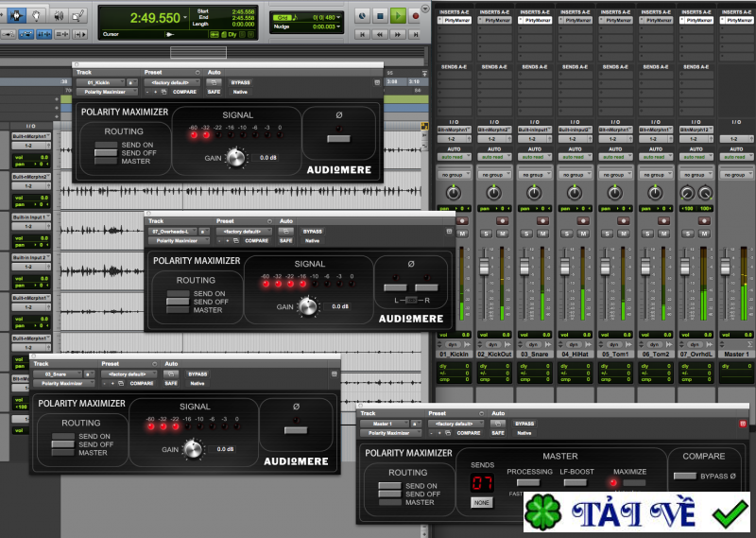Open the 'auto read' automation dropdown on Master 1

point(737,157)
